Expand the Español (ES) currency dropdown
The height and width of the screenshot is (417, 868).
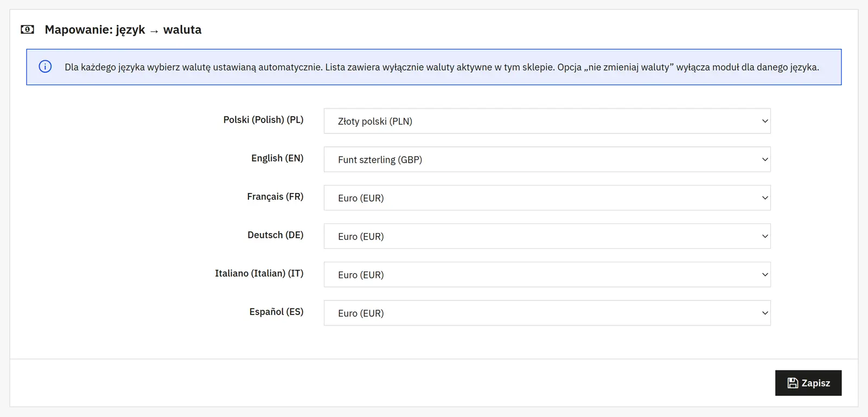point(547,313)
